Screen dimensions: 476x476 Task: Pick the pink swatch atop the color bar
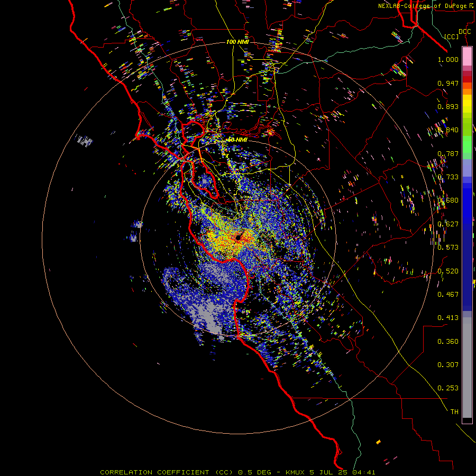pyautogui.click(x=467, y=56)
